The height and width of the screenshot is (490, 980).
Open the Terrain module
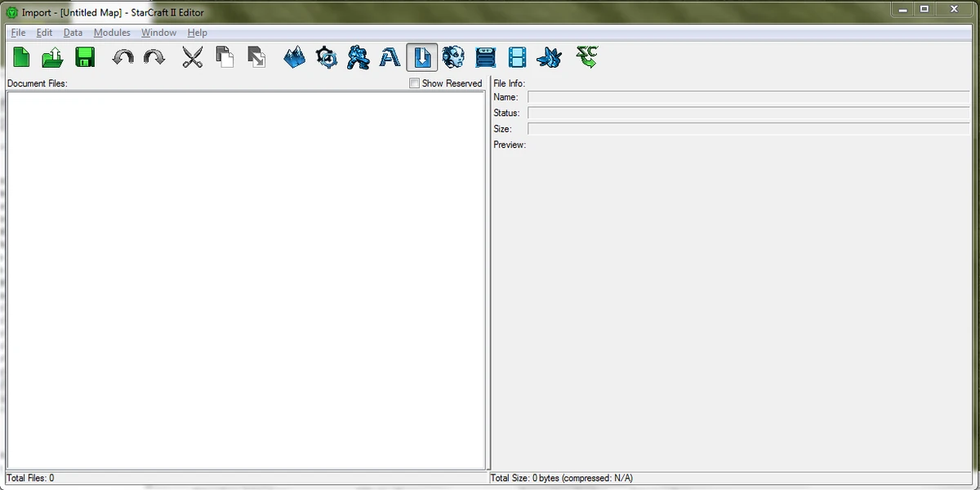tap(295, 57)
